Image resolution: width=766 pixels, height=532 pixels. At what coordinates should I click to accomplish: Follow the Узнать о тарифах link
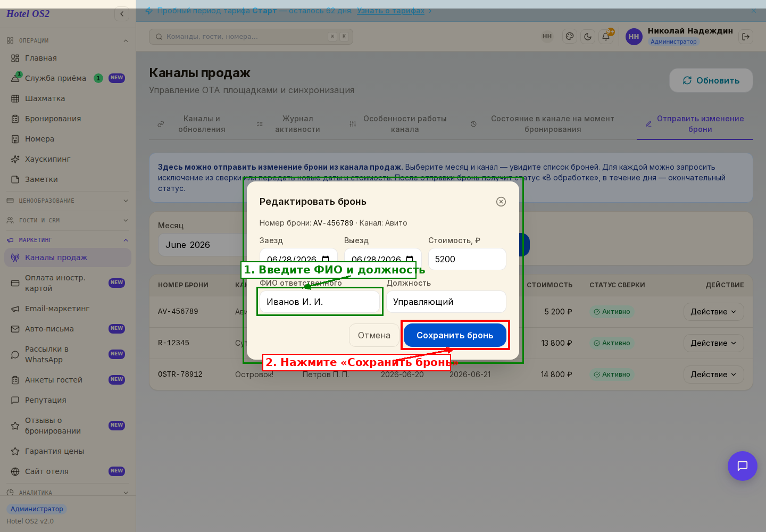390,11
